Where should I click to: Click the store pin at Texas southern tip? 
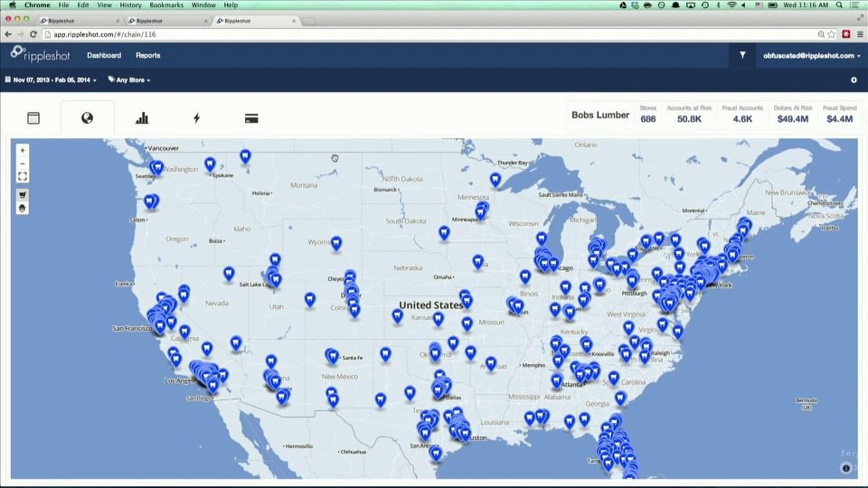tap(436, 455)
